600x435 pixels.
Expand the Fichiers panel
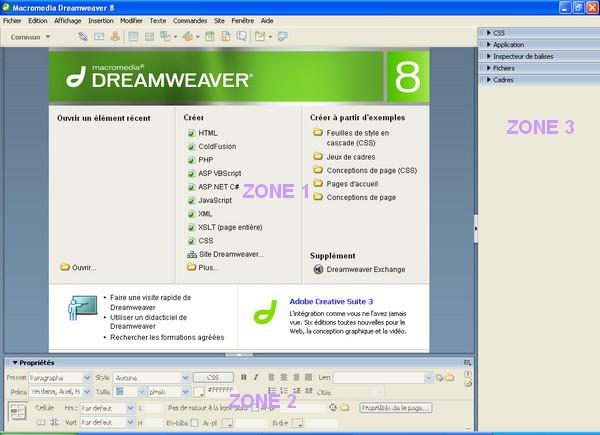[489, 68]
